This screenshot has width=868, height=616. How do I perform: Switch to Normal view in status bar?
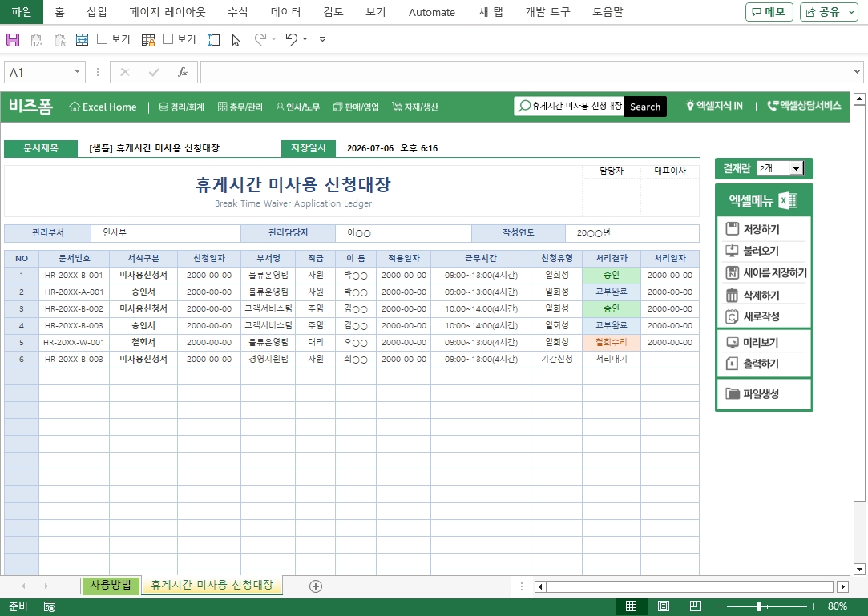(x=631, y=606)
